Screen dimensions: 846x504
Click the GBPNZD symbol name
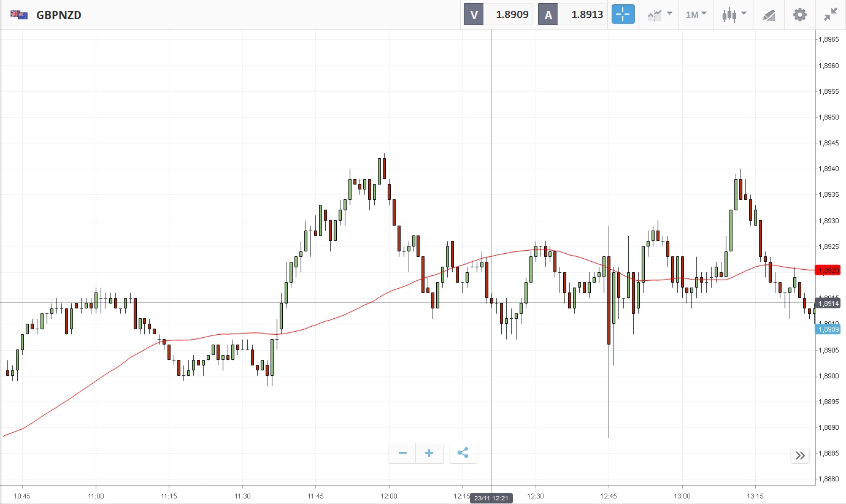click(x=59, y=15)
